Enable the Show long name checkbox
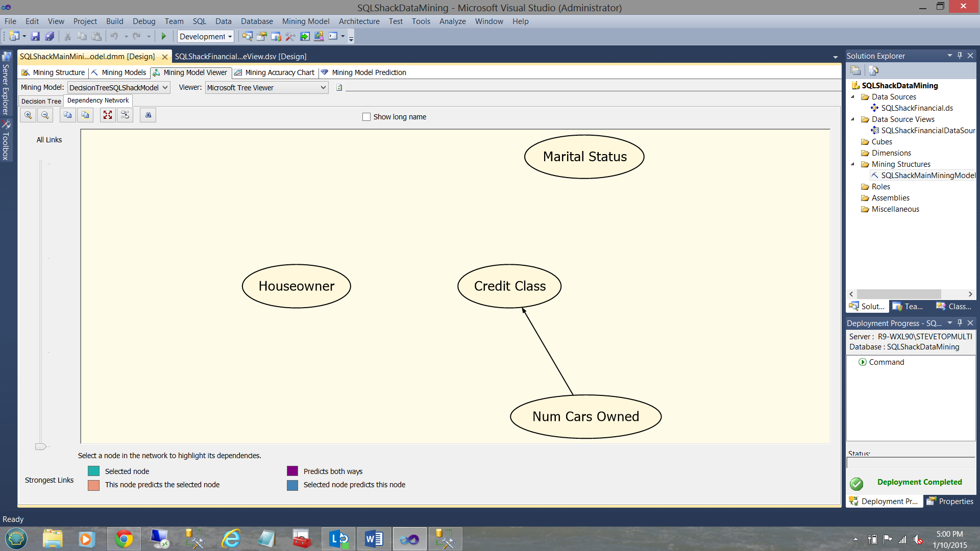Image resolution: width=980 pixels, height=551 pixels. pos(366,117)
